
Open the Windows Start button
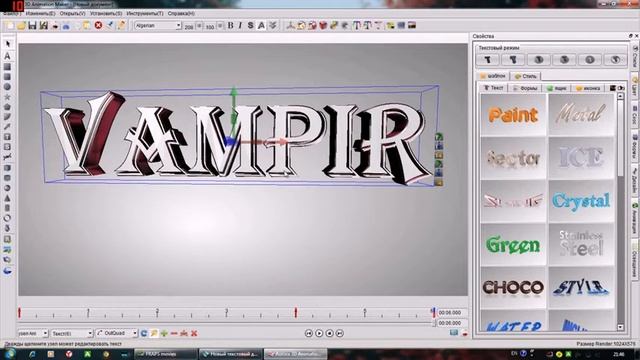pos(9,354)
